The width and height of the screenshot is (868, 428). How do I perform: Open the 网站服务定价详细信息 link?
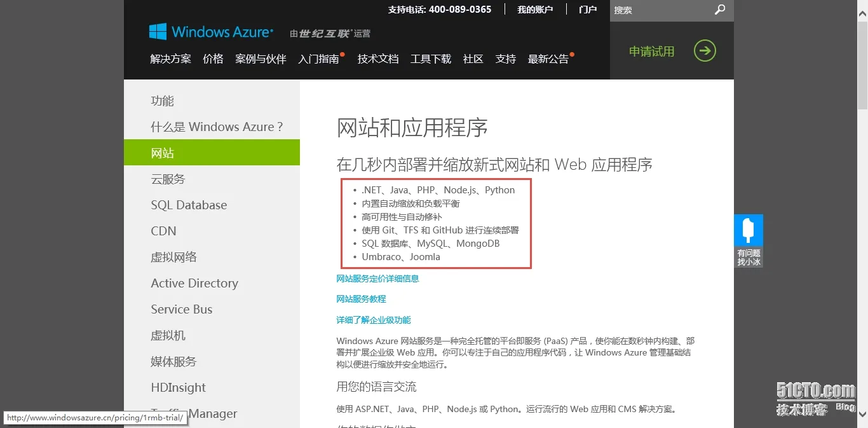click(377, 279)
